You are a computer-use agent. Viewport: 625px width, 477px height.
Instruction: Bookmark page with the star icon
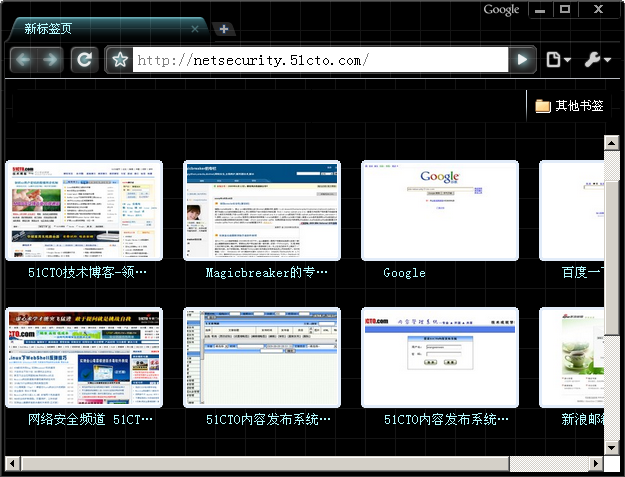(x=120, y=60)
